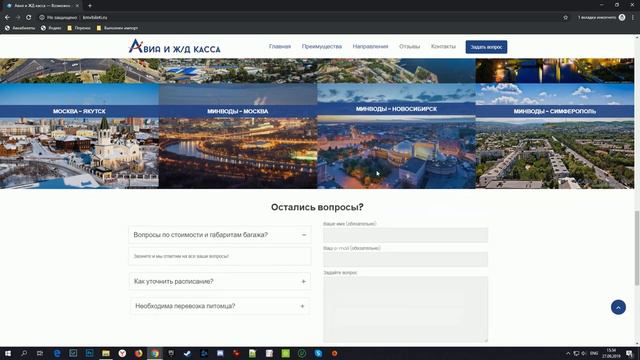Click the baggage accordion answer text
The width and height of the screenshot is (640, 360).
pyautogui.click(x=181, y=256)
